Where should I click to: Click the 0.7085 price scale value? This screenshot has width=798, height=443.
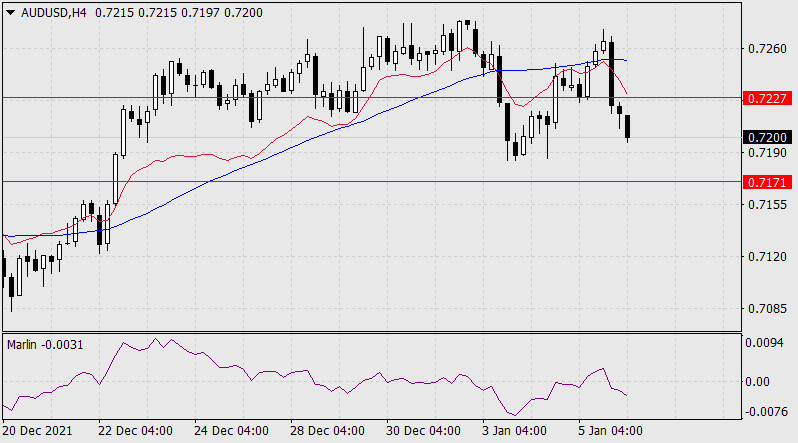tap(767, 309)
